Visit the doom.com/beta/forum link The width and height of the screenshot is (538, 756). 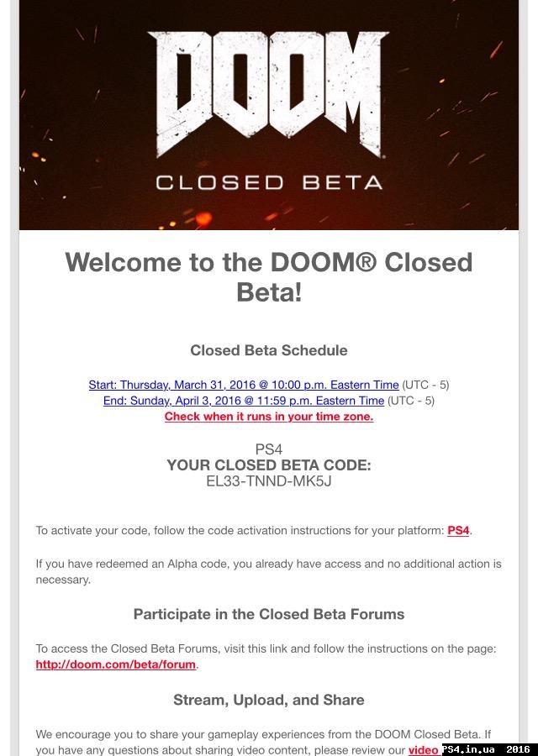coord(116,664)
